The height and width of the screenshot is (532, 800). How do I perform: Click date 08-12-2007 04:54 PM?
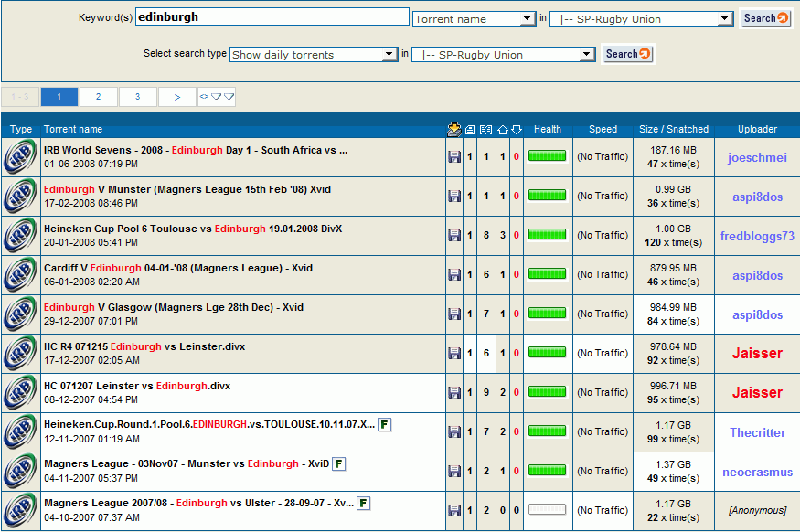pyautogui.click(x=91, y=399)
